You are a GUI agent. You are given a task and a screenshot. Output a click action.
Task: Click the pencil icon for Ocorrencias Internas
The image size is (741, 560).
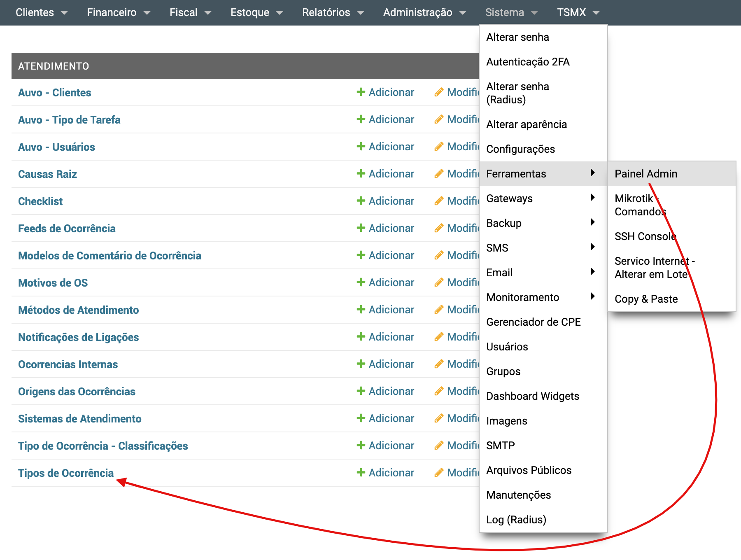[439, 364]
